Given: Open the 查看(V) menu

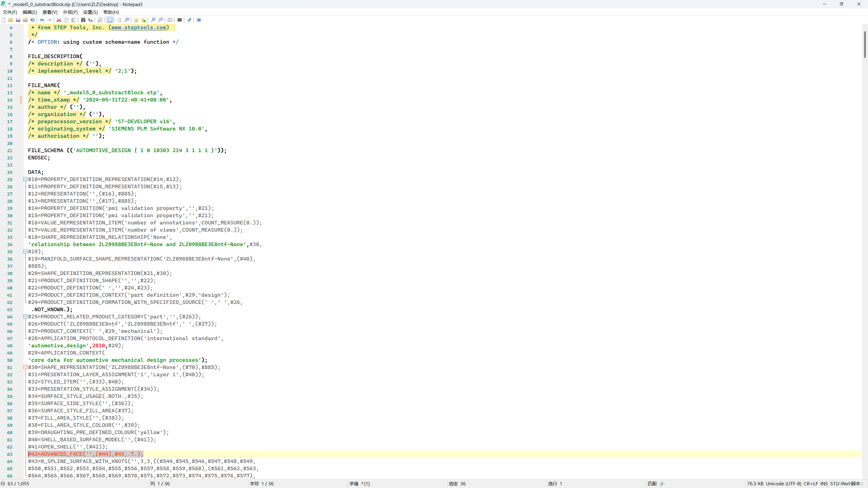Looking at the screenshot, I should (x=49, y=12).
